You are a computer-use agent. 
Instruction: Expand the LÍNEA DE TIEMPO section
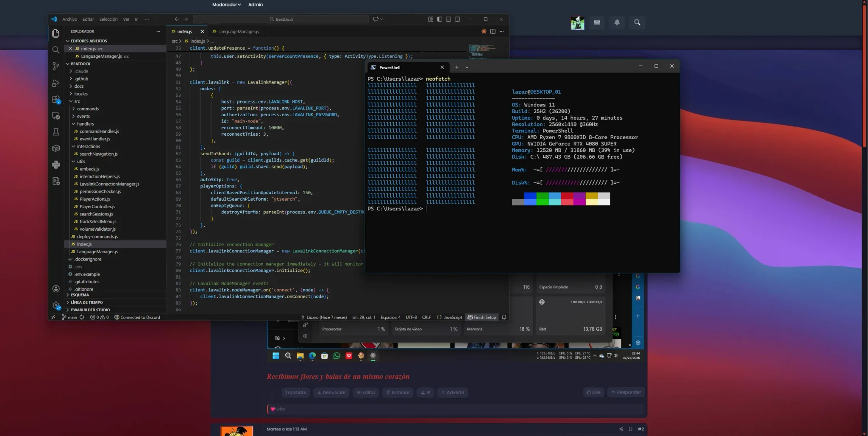[86, 302]
